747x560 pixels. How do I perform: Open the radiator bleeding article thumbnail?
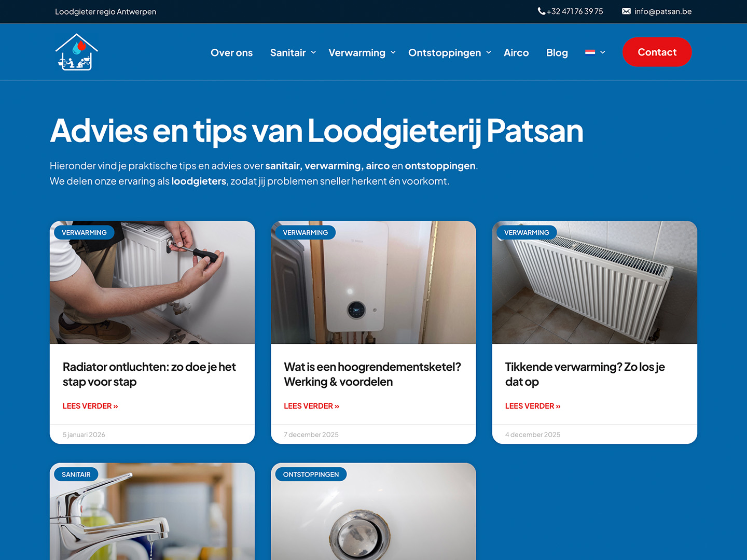(152, 283)
